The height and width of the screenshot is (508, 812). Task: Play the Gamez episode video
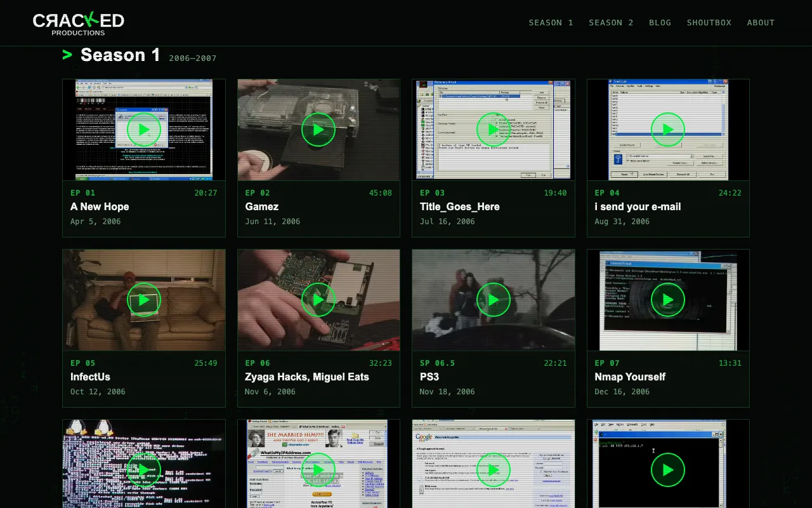coord(318,130)
